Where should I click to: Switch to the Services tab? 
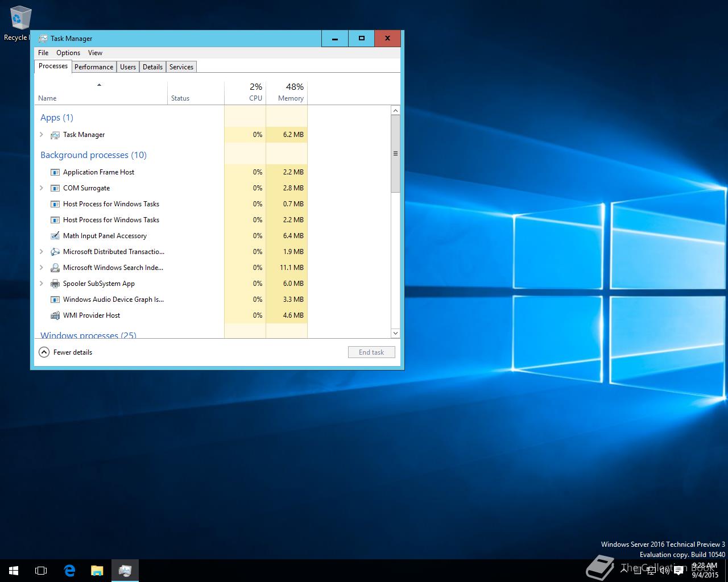tap(181, 67)
